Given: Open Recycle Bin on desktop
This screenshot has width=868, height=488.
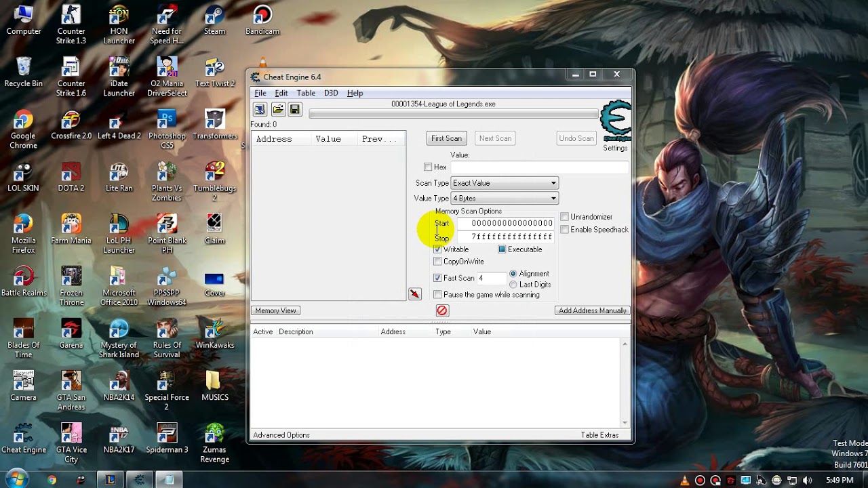Looking at the screenshot, I should pos(23,72).
